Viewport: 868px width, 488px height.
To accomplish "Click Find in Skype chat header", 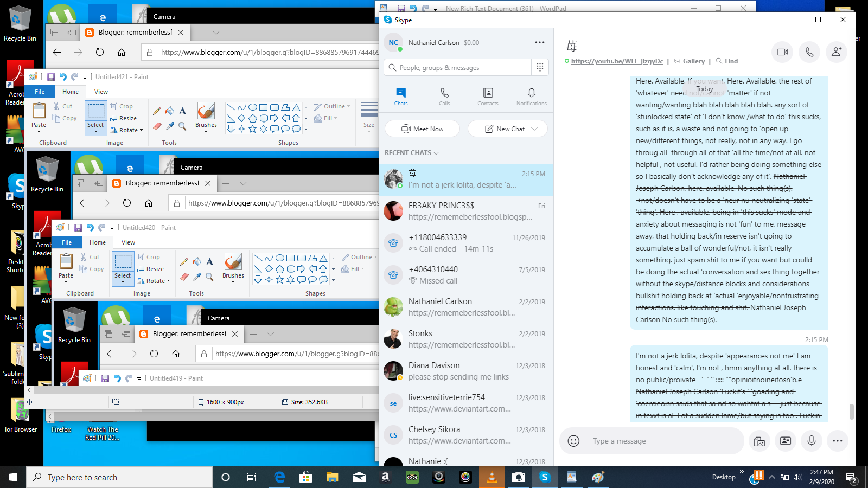I will [x=727, y=61].
